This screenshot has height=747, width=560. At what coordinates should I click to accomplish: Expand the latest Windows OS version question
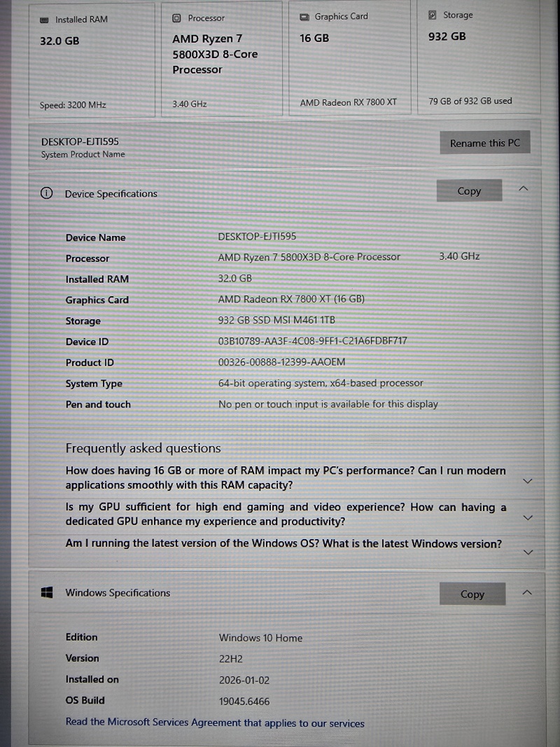click(x=528, y=552)
